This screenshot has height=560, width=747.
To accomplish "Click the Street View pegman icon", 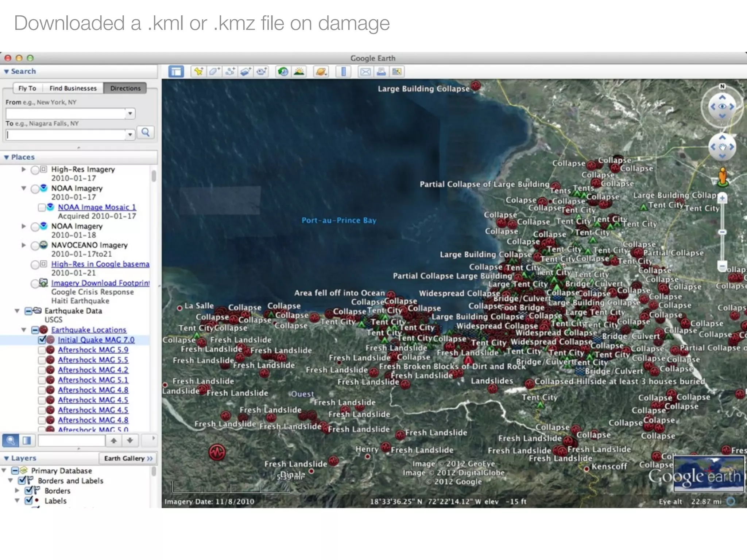I will [722, 176].
